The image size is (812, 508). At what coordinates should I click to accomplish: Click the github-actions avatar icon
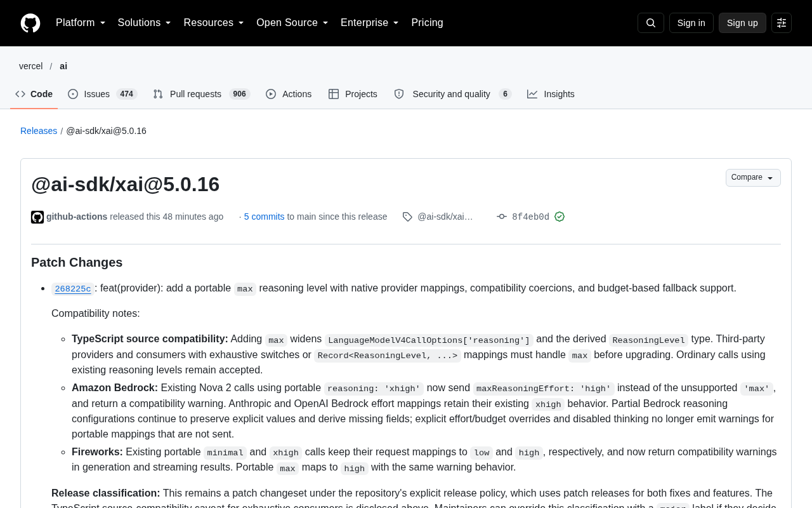37,217
